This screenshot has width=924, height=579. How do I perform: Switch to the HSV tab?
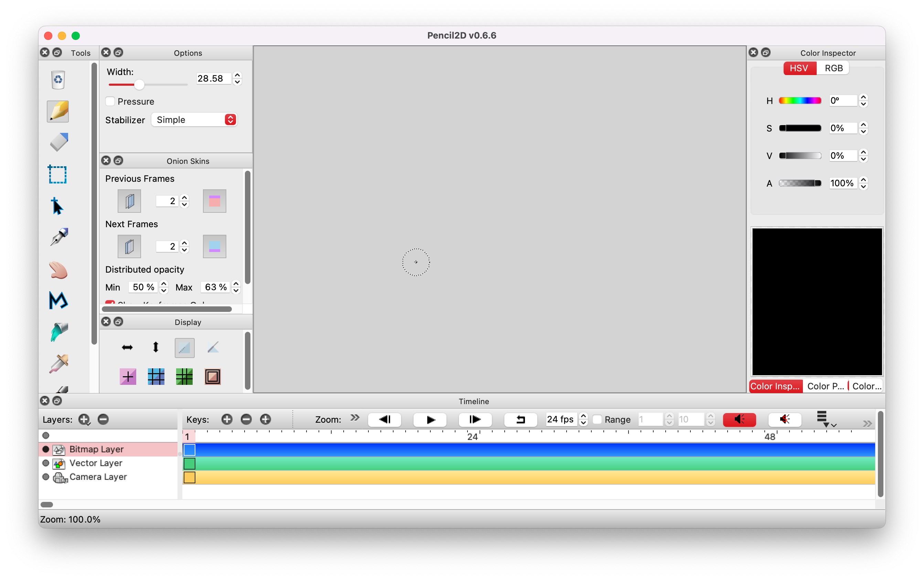799,68
